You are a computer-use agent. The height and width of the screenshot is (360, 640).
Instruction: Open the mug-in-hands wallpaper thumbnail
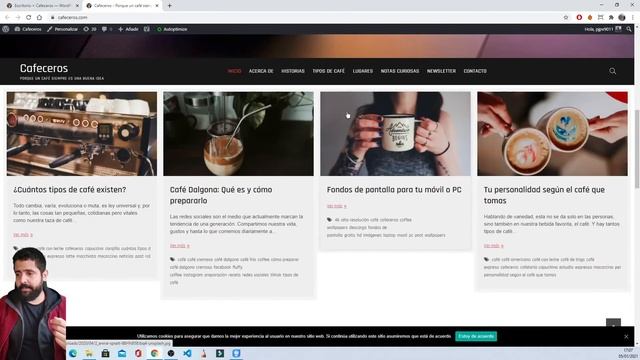[x=395, y=134]
